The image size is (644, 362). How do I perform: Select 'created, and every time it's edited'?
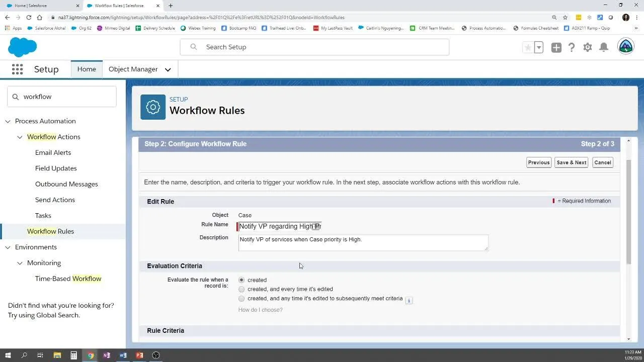[242, 289]
